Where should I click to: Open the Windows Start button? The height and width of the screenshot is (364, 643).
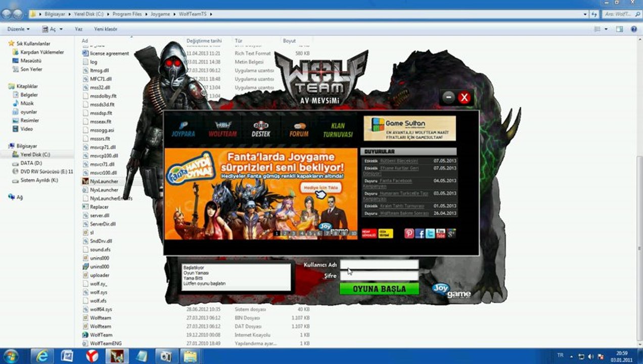10,356
